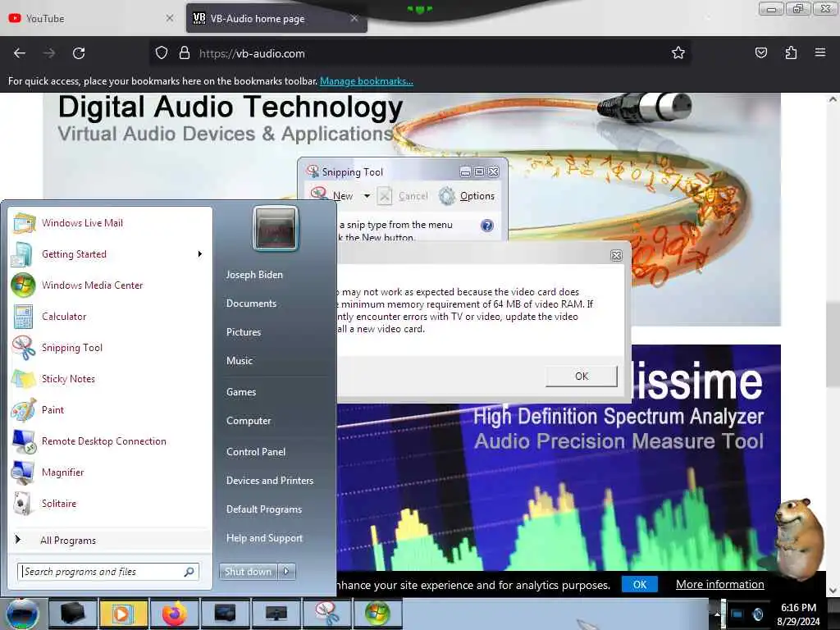
Task: Open Games from Start menu
Action: 241,392
